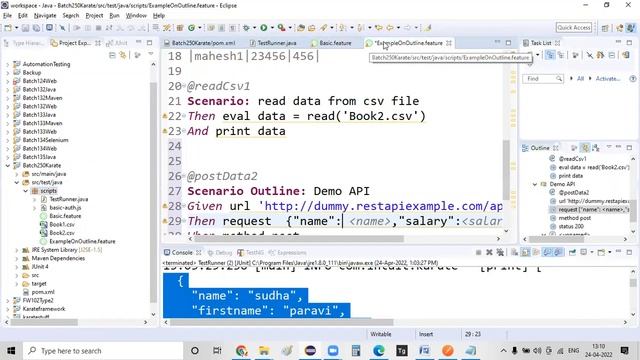This screenshot has width=640, height=360.
Task: Click the Save All toolbar icon
Action: [x=36, y=28]
